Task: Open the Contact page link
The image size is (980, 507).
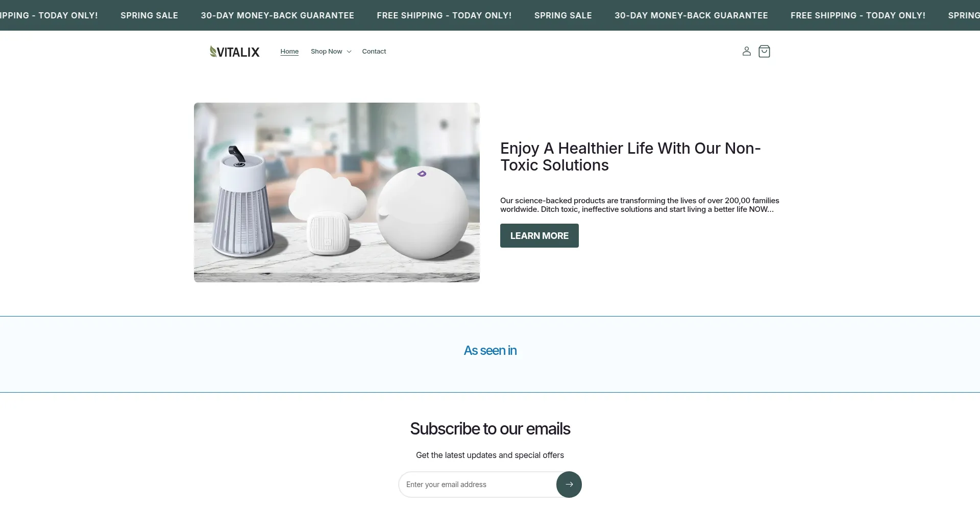Action: tap(374, 52)
